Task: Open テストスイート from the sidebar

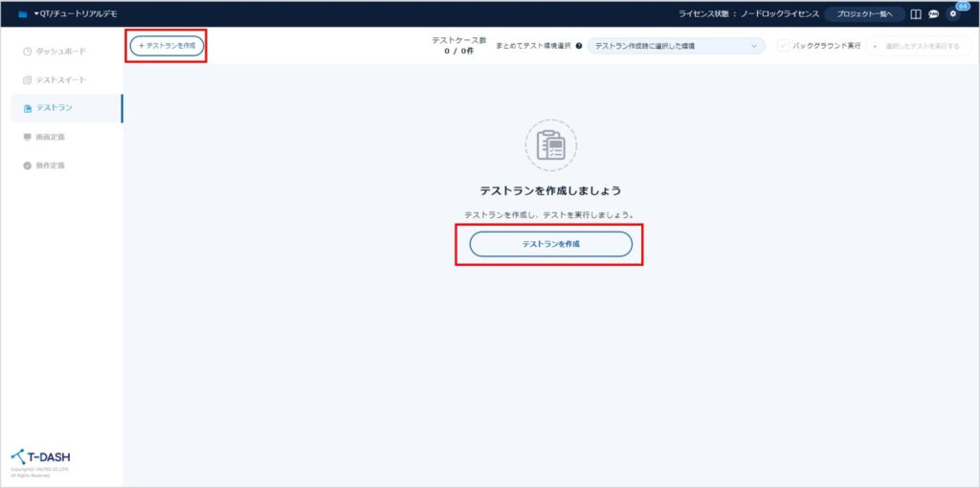Action: point(60,79)
